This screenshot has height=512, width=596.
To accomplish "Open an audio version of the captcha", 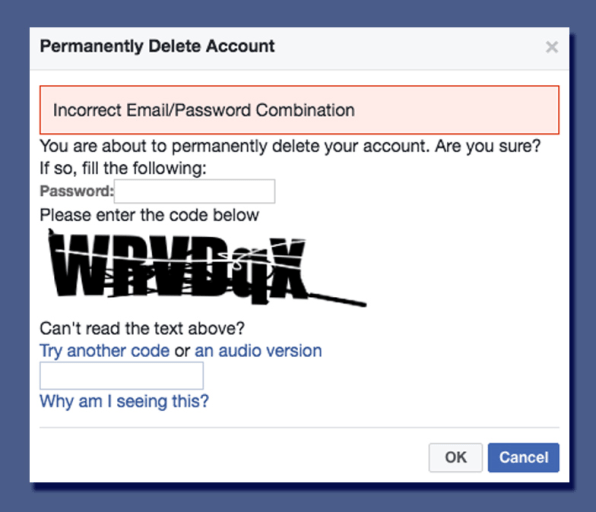I will click(x=258, y=351).
